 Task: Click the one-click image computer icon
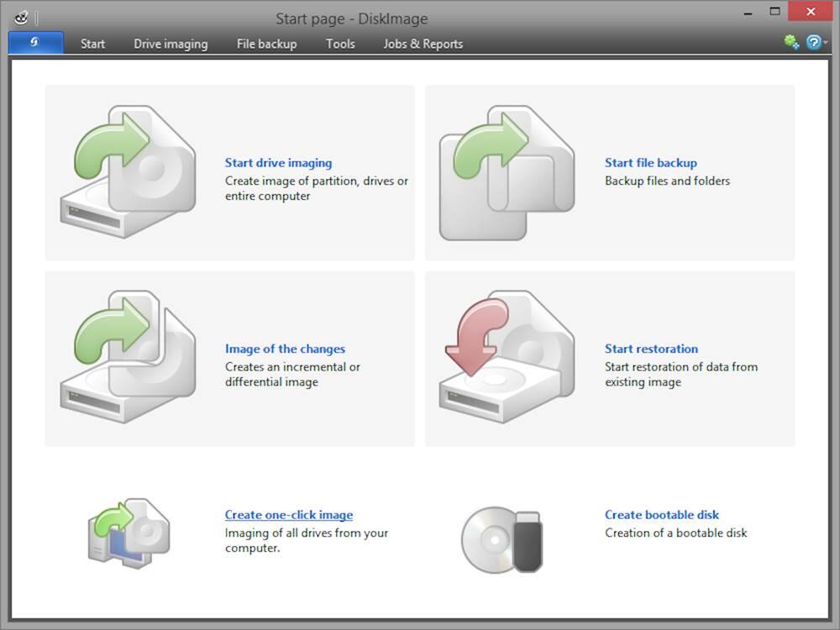pyautogui.click(x=129, y=531)
